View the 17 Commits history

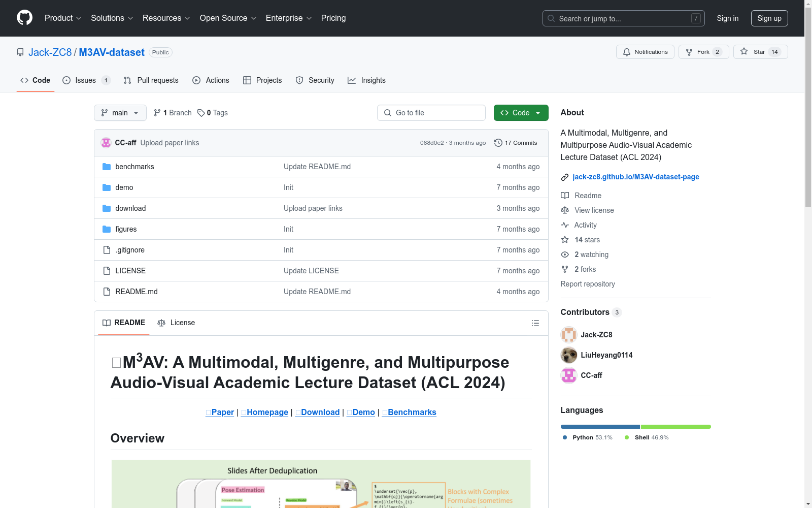[516, 143]
